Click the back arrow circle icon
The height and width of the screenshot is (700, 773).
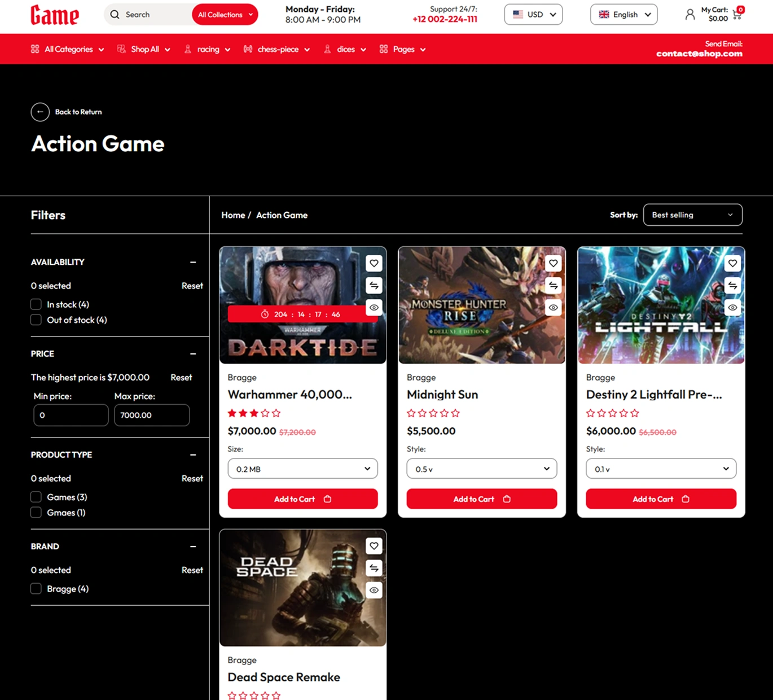click(40, 112)
